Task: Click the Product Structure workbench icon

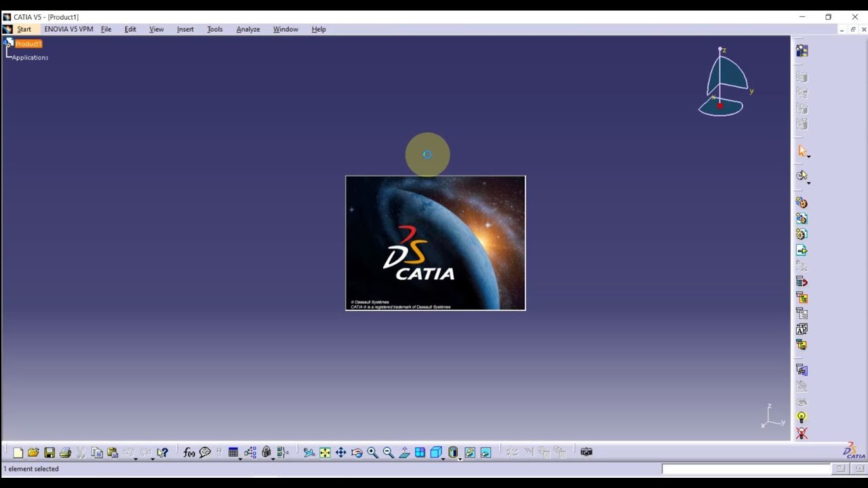Action: (802, 51)
